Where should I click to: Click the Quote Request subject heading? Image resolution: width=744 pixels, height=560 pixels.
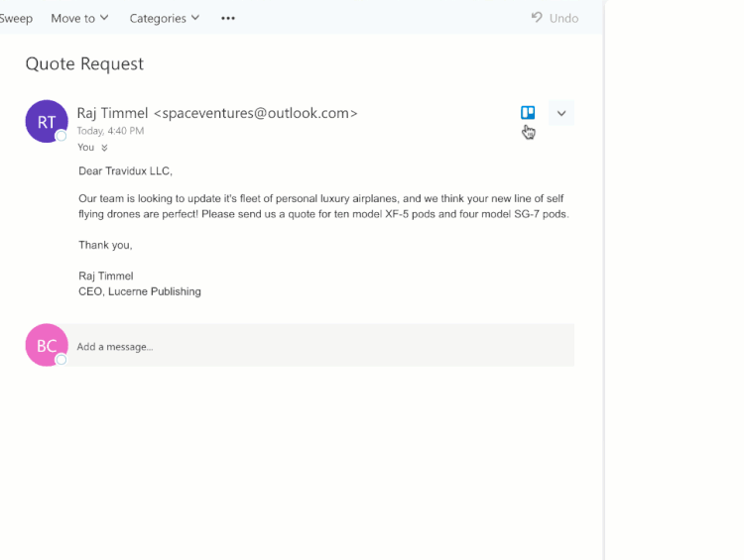[84, 63]
